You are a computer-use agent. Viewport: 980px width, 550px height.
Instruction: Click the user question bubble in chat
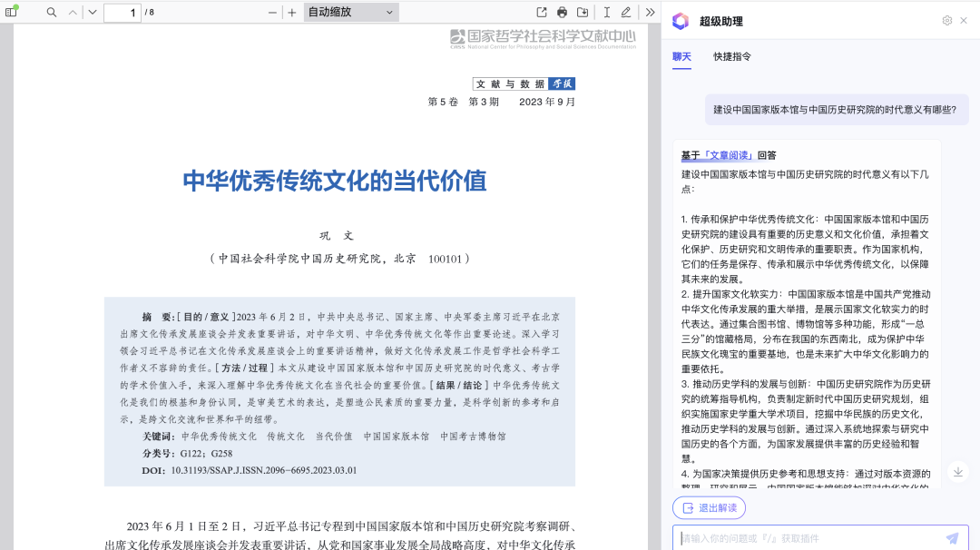tap(835, 110)
